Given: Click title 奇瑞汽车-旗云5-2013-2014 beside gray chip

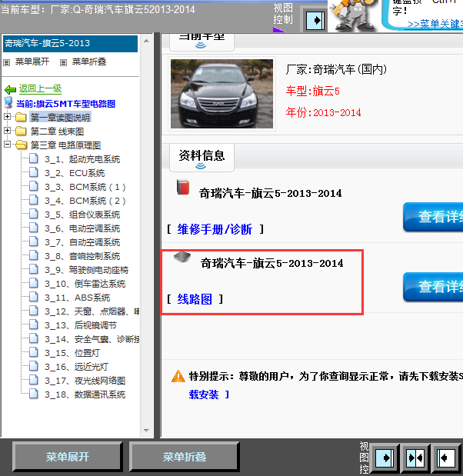Looking at the screenshot, I should point(271,263).
